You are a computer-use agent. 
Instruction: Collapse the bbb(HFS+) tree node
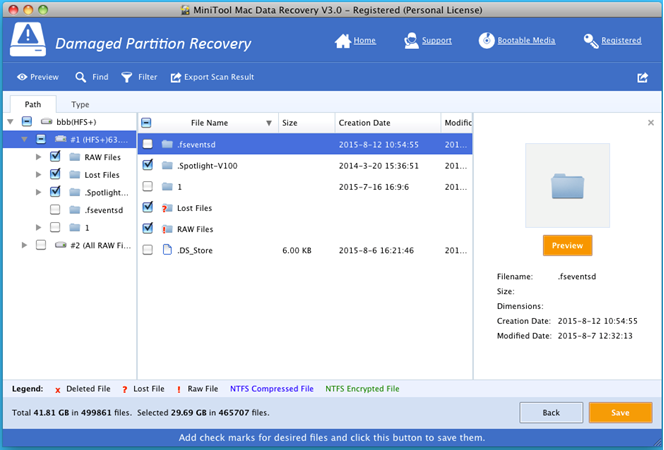(11, 122)
